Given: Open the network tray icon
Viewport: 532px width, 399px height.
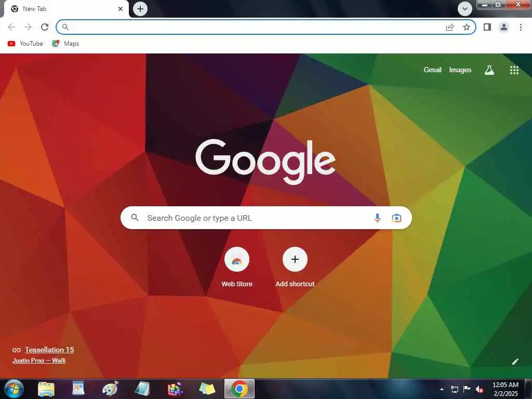Looking at the screenshot, I should (454, 389).
